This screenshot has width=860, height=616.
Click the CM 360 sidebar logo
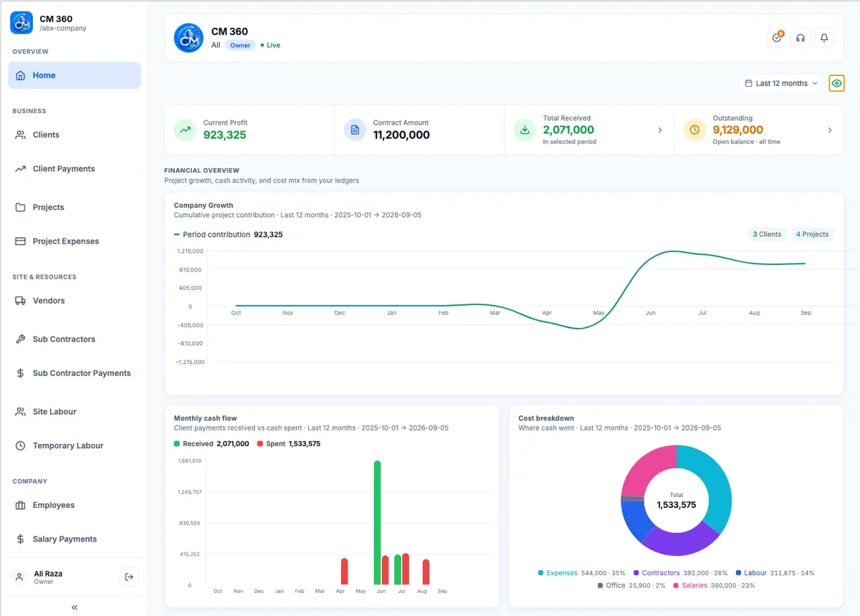pos(21,23)
